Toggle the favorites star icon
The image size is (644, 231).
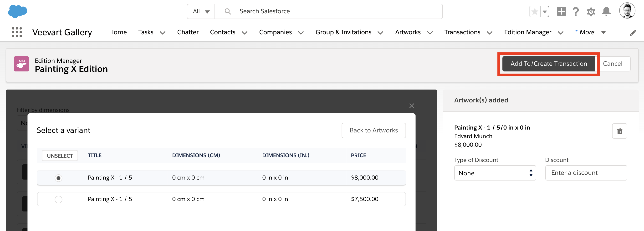535,11
